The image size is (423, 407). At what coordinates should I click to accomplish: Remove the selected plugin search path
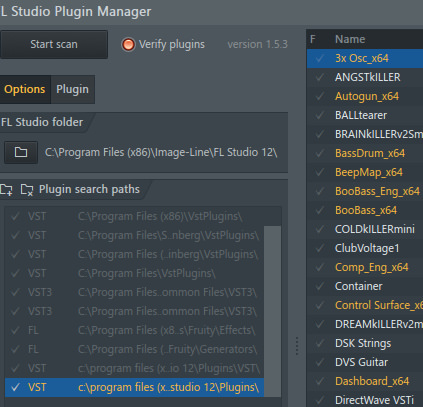(x=27, y=190)
